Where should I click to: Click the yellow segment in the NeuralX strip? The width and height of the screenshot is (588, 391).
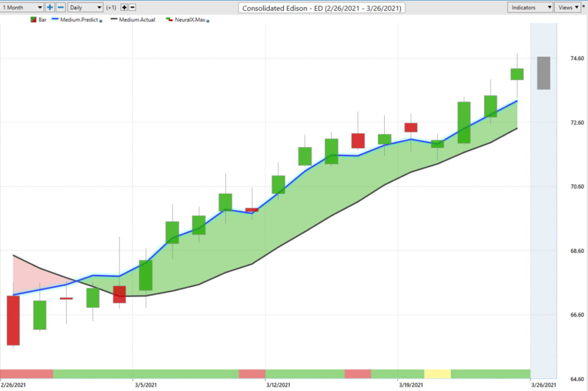pos(437,374)
